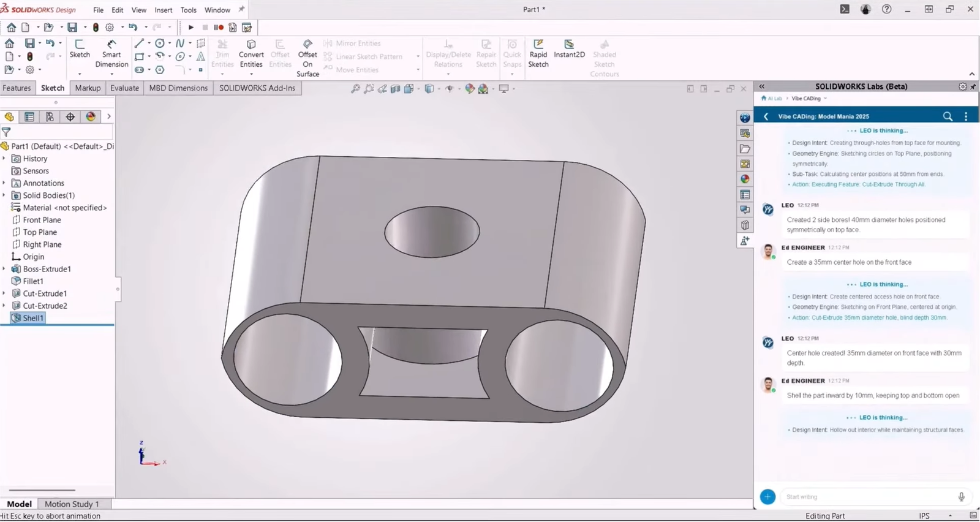Expand the Boss-Extrude1 feature
Viewport: 980px width, 522px height.
pyautogui.click(x=4, y=269)
